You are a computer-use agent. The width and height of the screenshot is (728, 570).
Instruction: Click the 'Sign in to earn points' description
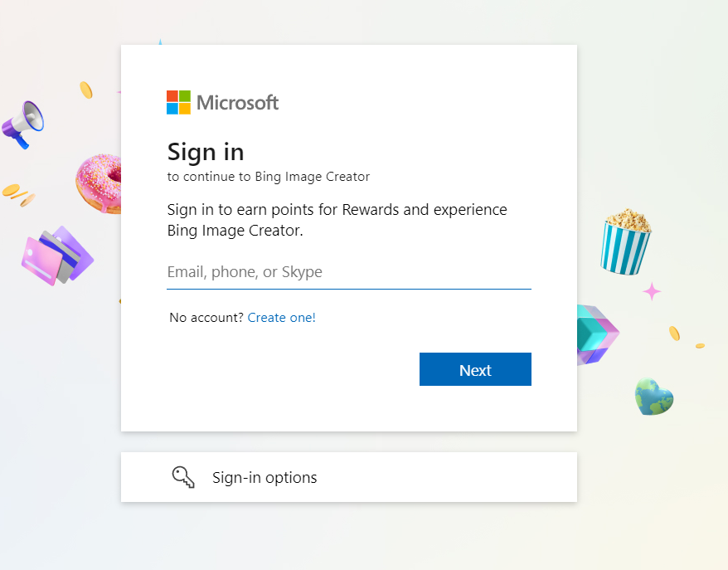point(337,220)
